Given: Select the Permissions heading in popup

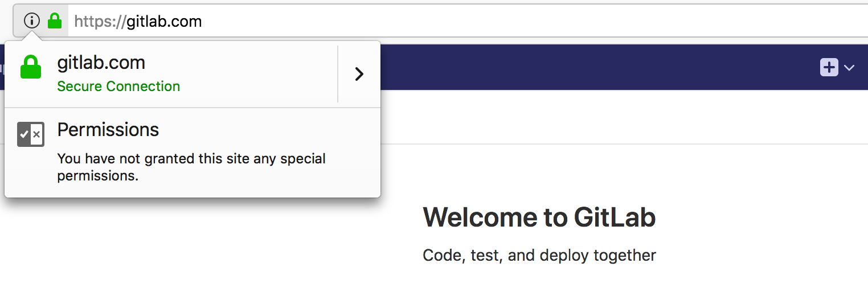Looking at the screenshot, I should tap(108, 130).
